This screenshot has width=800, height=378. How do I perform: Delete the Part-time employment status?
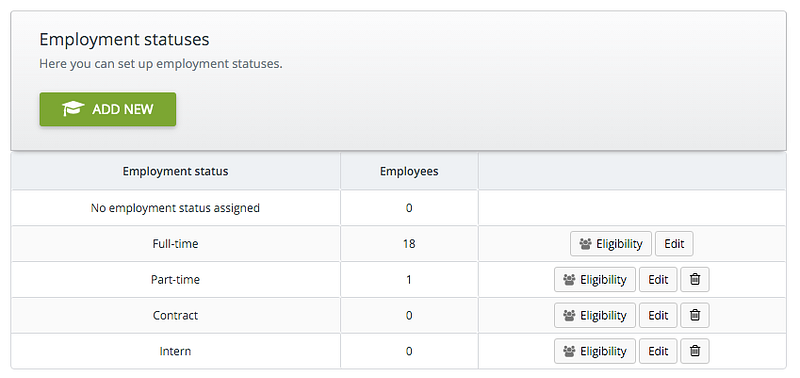(x=695, y=280)
